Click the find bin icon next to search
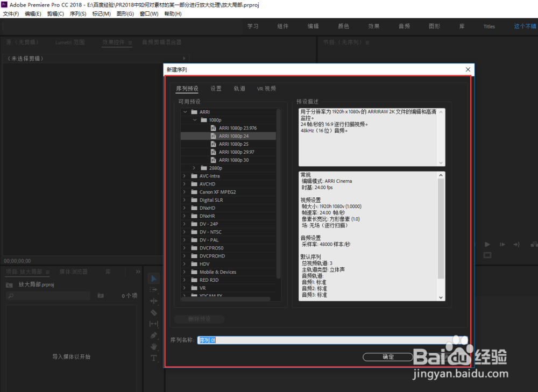This screenshot has width=538, height=392. pyautogui.click(x=101, y=296)
